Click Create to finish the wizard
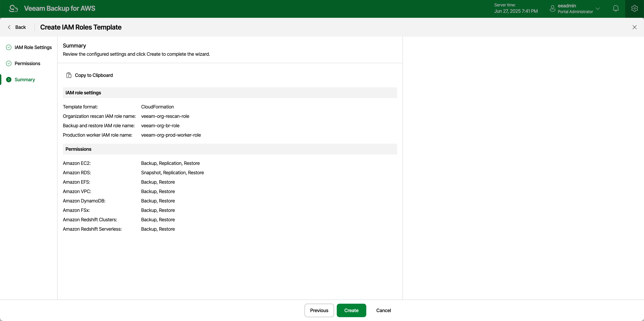 pyautogui.click(x=351, y=310)
